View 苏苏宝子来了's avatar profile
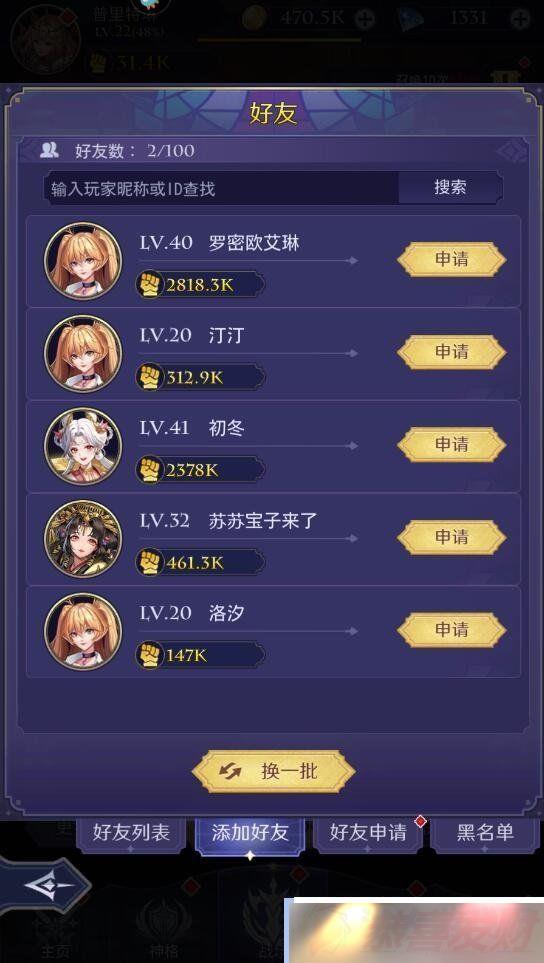 click(x=83, y=539)
